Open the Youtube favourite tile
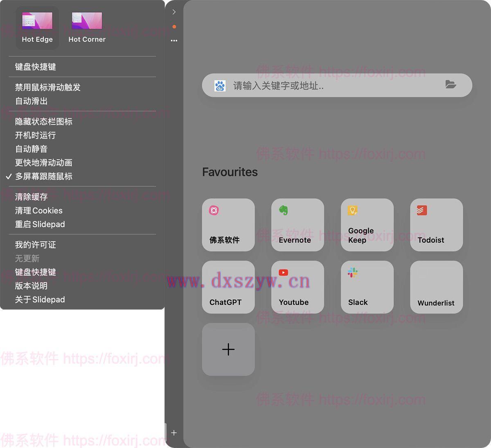This screenshot has width=491, height=448. 298,287
